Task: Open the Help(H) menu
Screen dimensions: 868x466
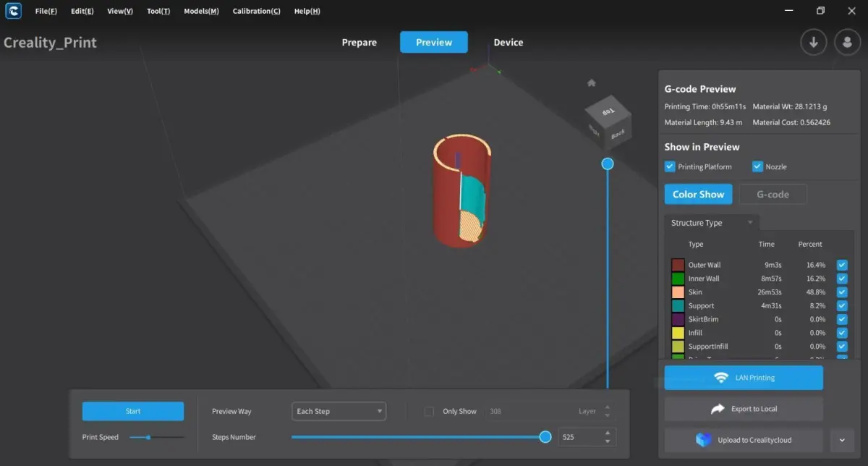Action: pos(307,12)
